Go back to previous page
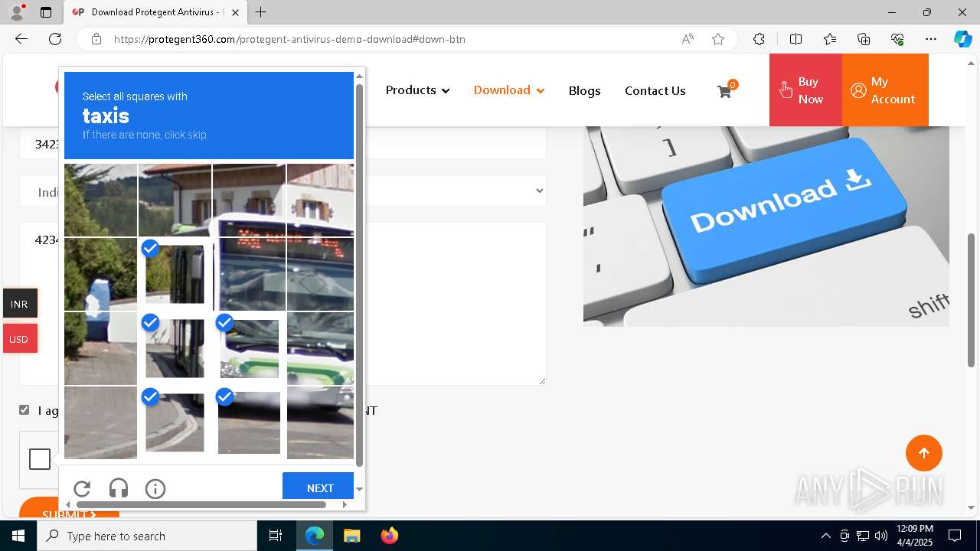This screenshot has width=980, height=551. [21, 39]
